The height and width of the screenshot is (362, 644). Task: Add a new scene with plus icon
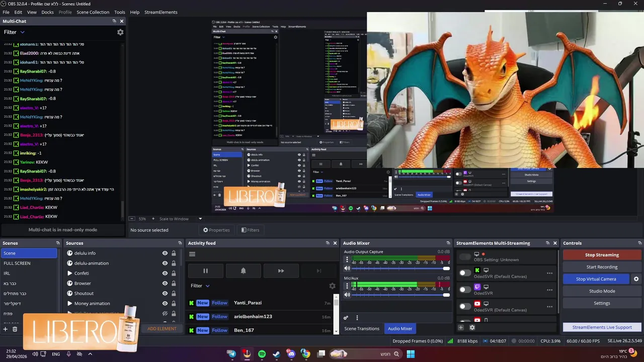click(x=6, y=329)
